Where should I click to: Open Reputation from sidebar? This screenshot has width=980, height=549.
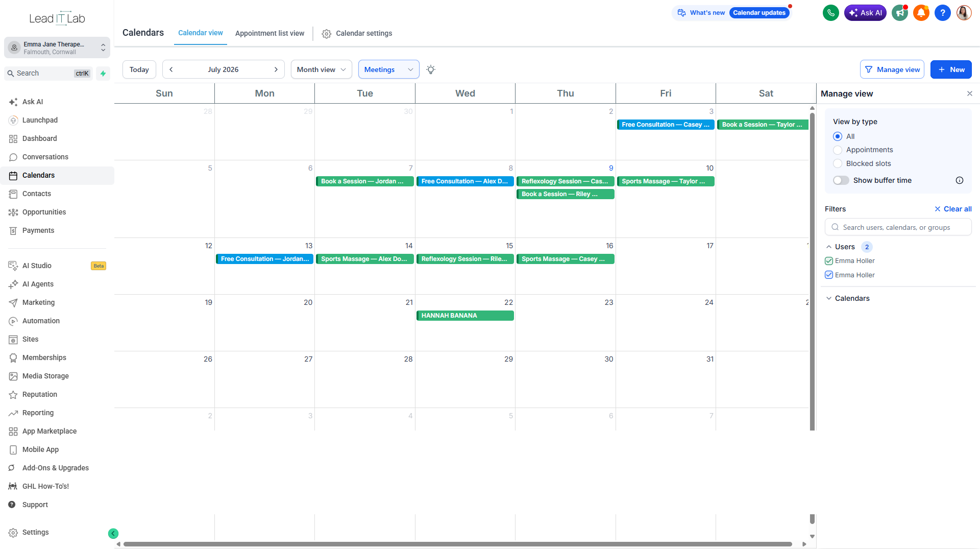pyautogui.click(x=57, y=394)
